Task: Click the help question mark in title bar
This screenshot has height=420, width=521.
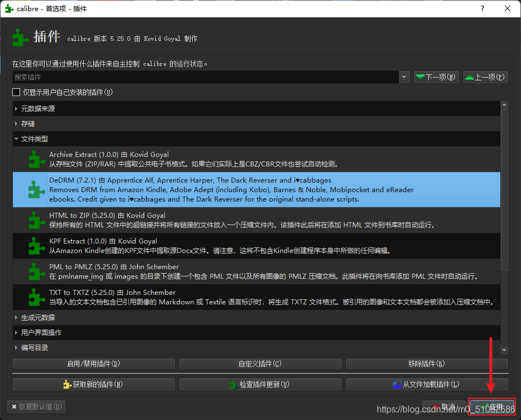Action: point(482,8)
